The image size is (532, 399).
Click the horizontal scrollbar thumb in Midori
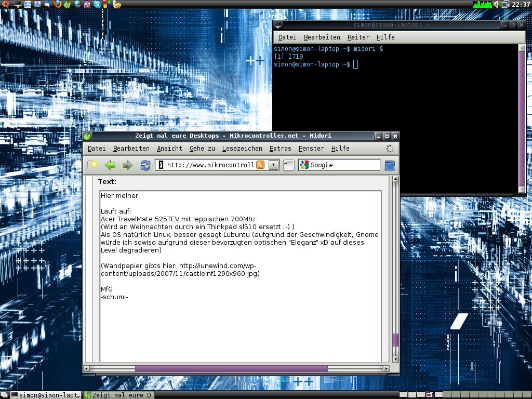(x=231, y=368)
